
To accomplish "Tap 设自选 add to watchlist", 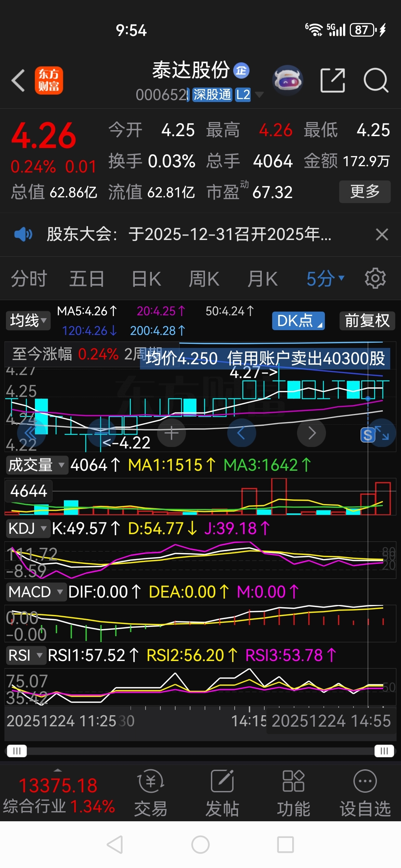I will click(365, 793).
